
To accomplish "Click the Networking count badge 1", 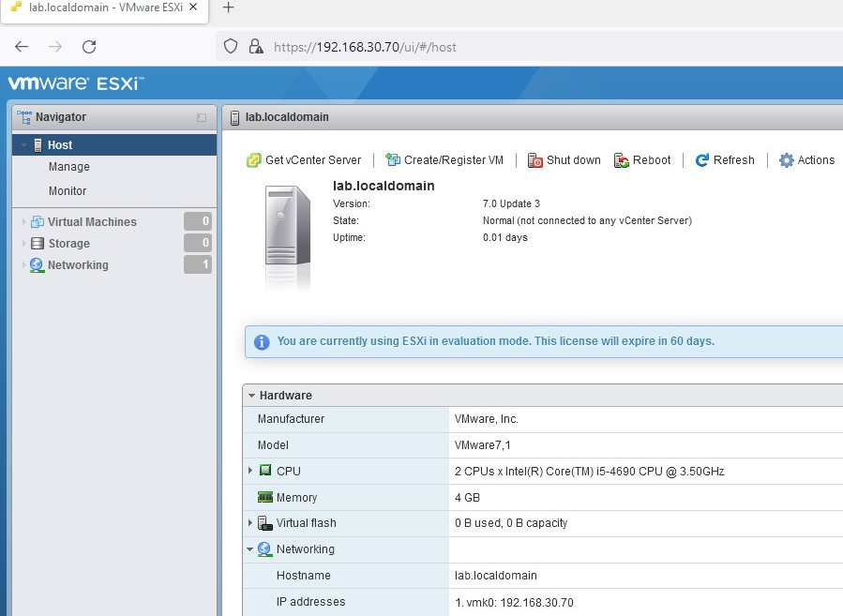I will 198,264.
